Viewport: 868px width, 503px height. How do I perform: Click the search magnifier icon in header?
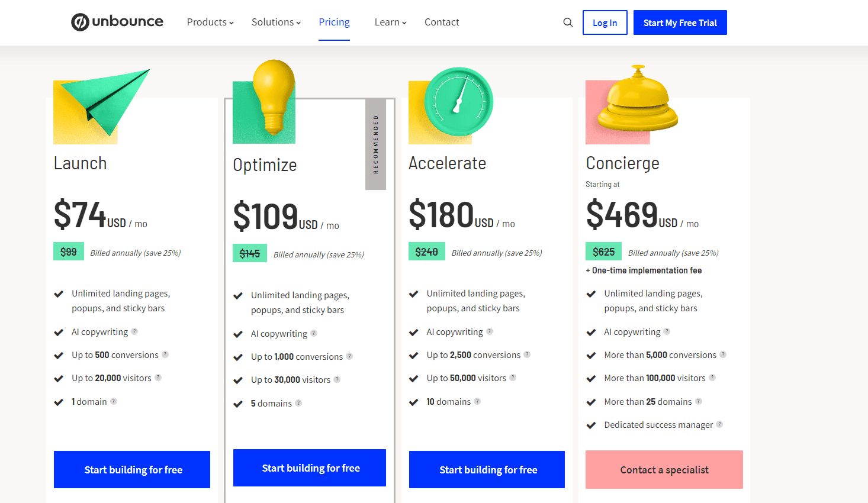568,22
